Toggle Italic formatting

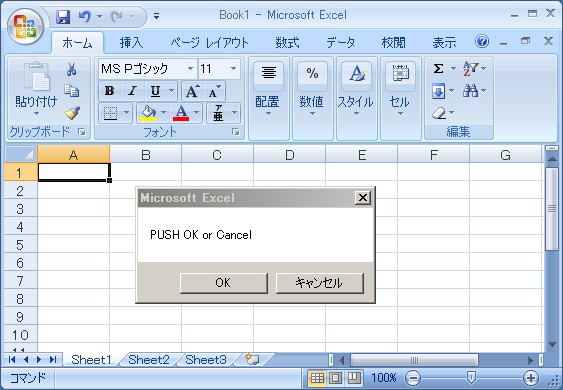coord(132,91)
